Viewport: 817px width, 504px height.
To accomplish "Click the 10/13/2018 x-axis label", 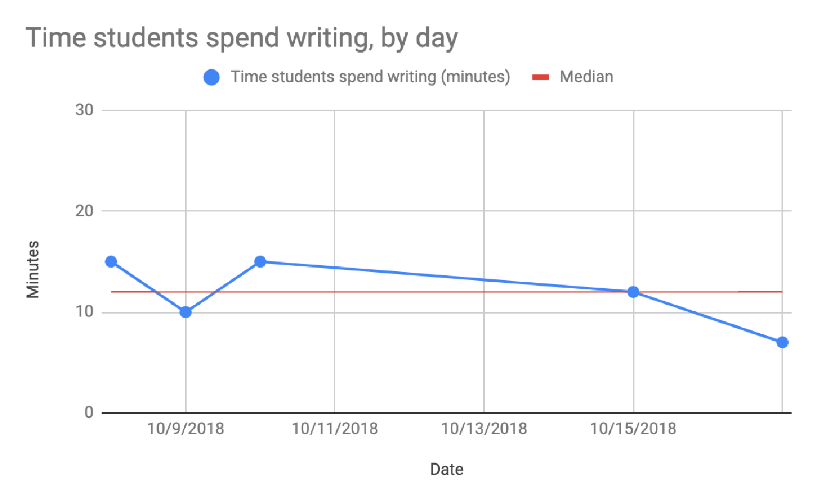I will coord(484,429).
